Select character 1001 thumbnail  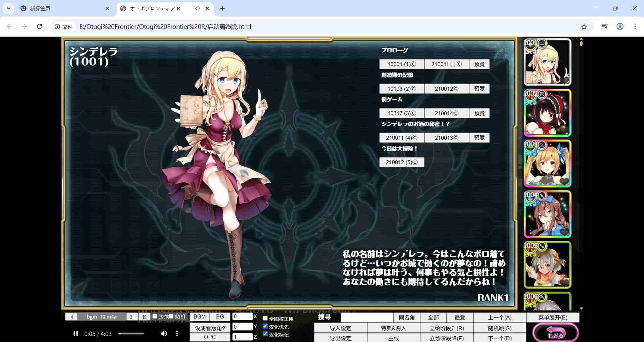click(x=547, y=62)
